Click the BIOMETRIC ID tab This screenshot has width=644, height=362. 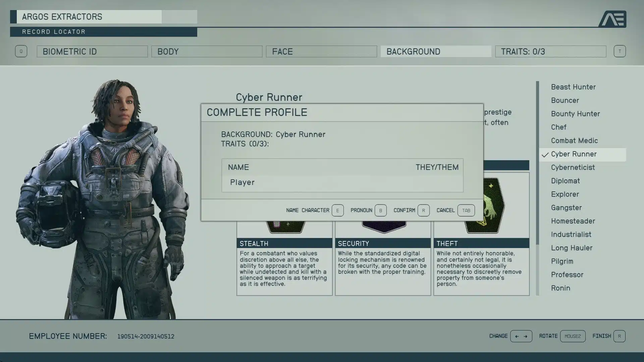tap(93, 51)
